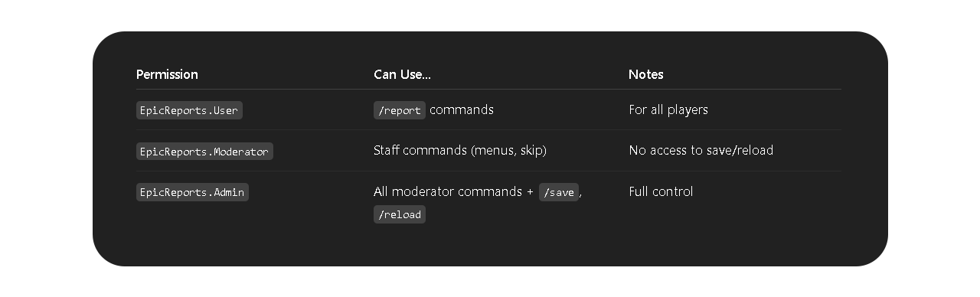Select the EpicReports.Admin code badge
980x297 pixels.
click(192, 192)
